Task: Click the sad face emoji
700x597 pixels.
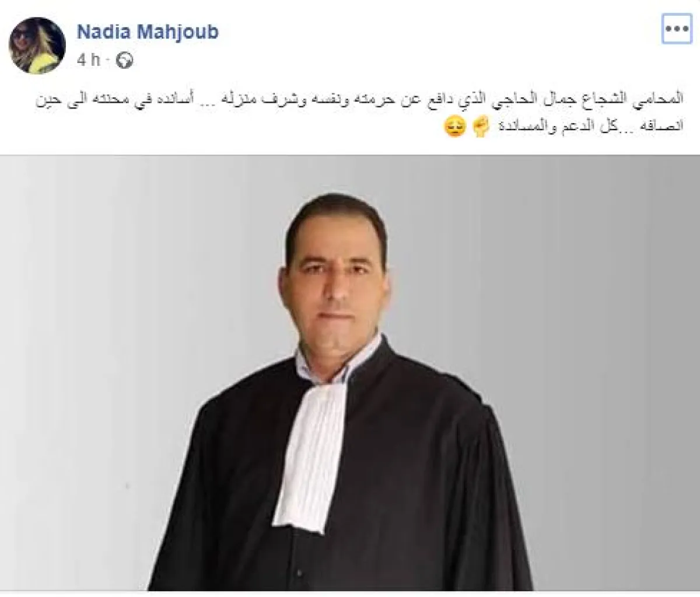Action: (456, 126)
